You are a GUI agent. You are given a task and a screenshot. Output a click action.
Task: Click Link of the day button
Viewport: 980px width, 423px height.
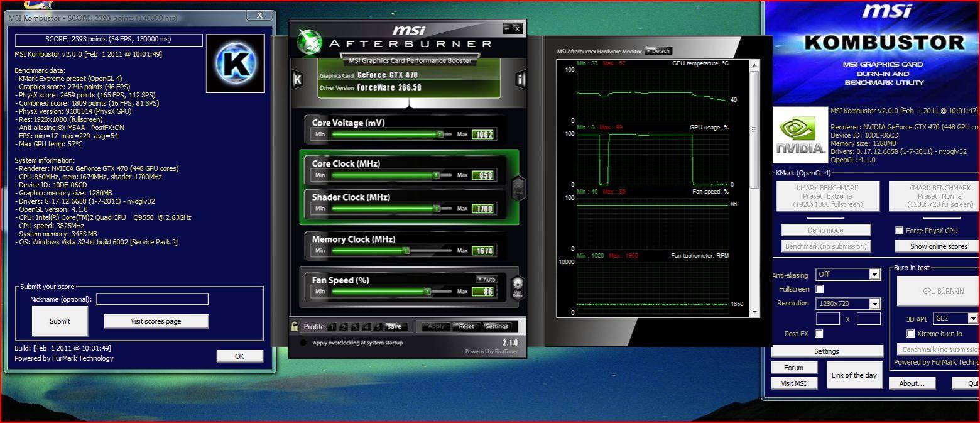(x=854, y=375)
